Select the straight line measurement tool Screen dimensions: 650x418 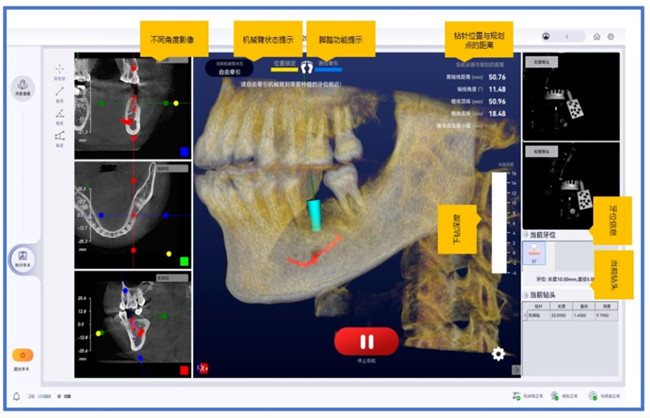pyautogui.click(x=60, y=92)
